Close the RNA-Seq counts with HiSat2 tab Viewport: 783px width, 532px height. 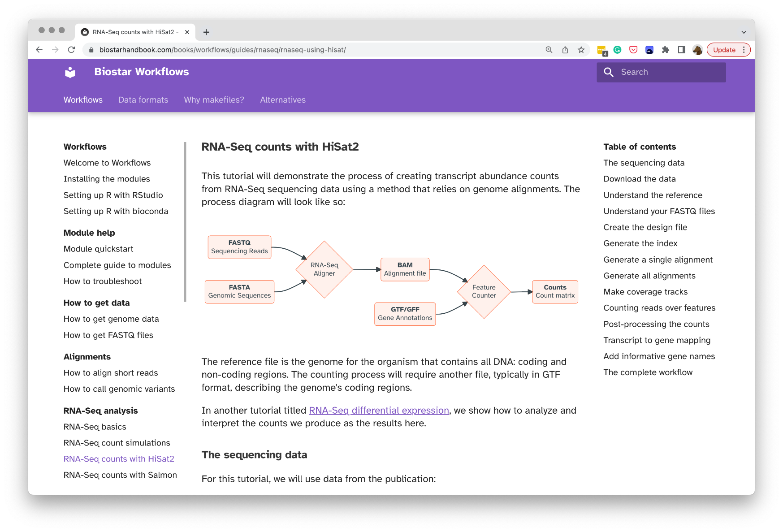pyautogui.click(x=187, y=32)
